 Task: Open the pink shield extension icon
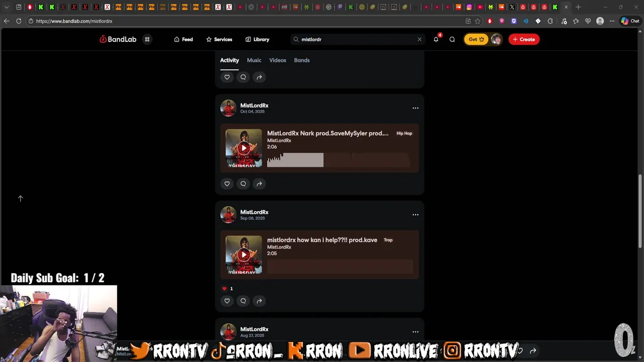tap(502, 21)
